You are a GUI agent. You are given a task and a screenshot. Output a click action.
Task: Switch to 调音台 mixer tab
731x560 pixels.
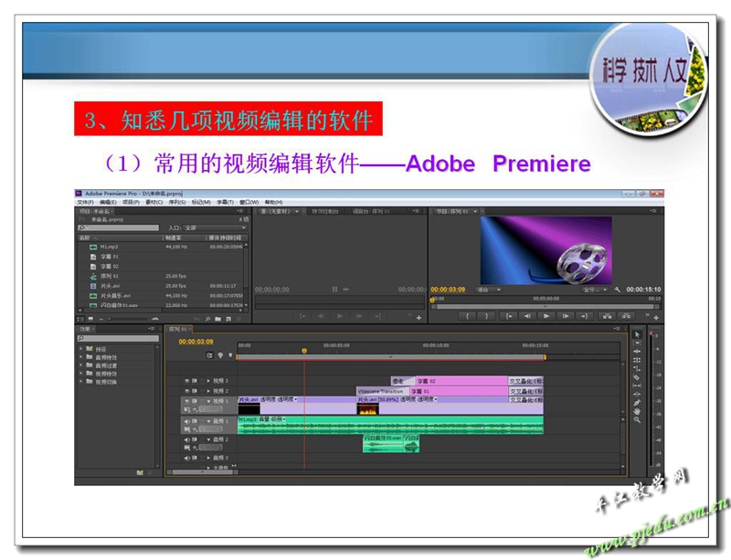pyautogui.click(x=371, y=212)
